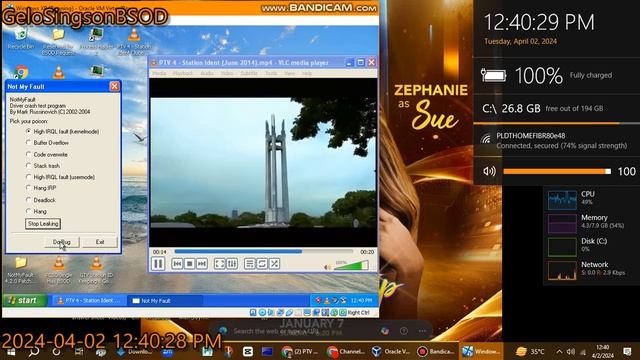Viewport: 640px width, 360px height.
Task: Open the VLC Media menu
Action: pos(159,73)
